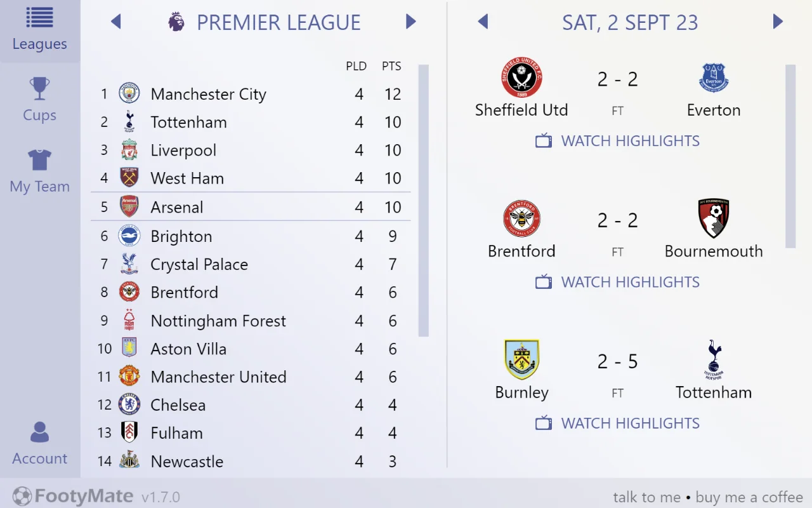This screenshot has width=812, height=508.
Task: Click the "buy me a coffee" link
Action: click(749, 497)
